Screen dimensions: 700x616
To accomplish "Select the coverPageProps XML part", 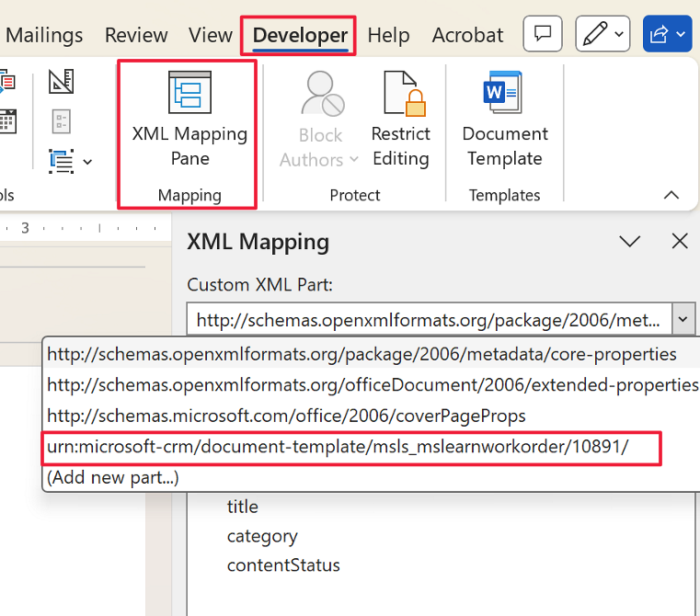I will (372, 416).
